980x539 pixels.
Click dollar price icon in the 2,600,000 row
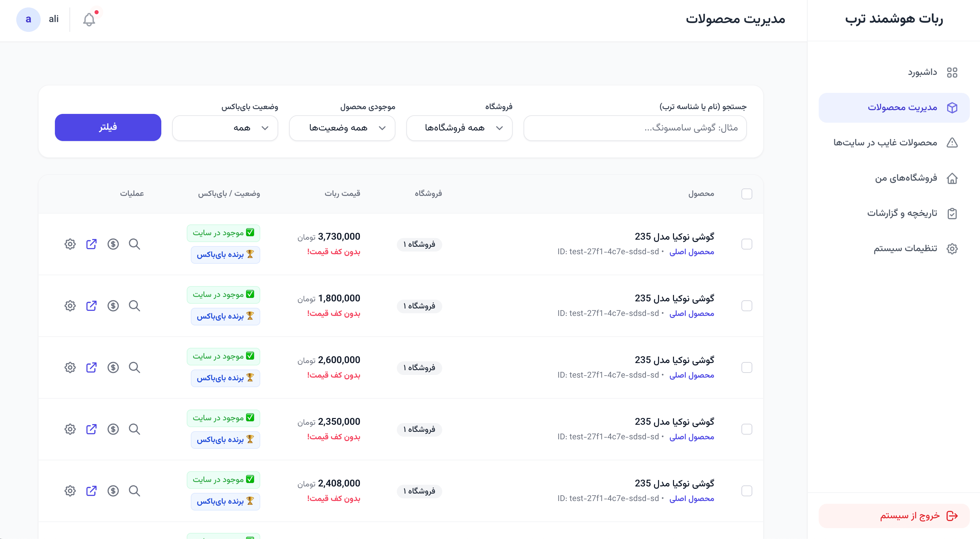pyautogui.click(x=113, y=367)
